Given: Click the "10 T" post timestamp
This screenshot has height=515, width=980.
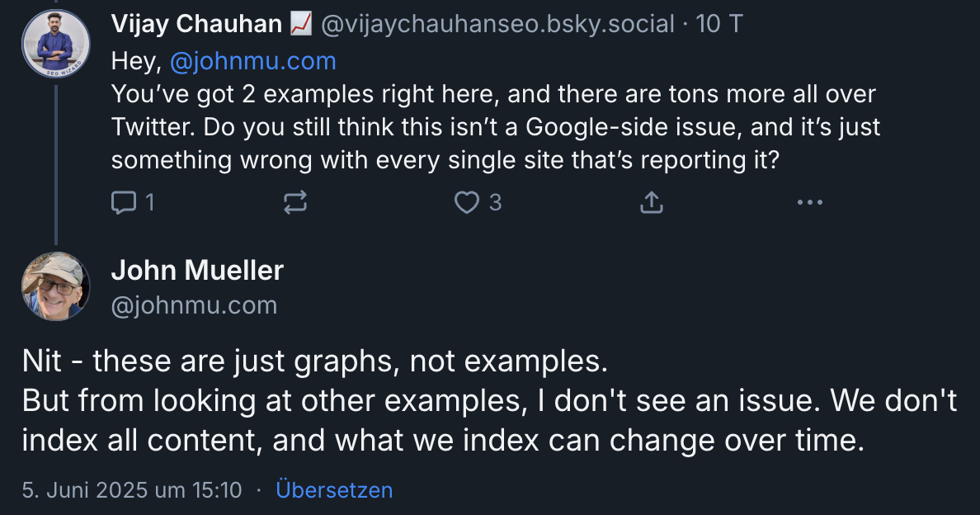Looking at the screenshot, I should pyautogui.click(x=719, y=25).
